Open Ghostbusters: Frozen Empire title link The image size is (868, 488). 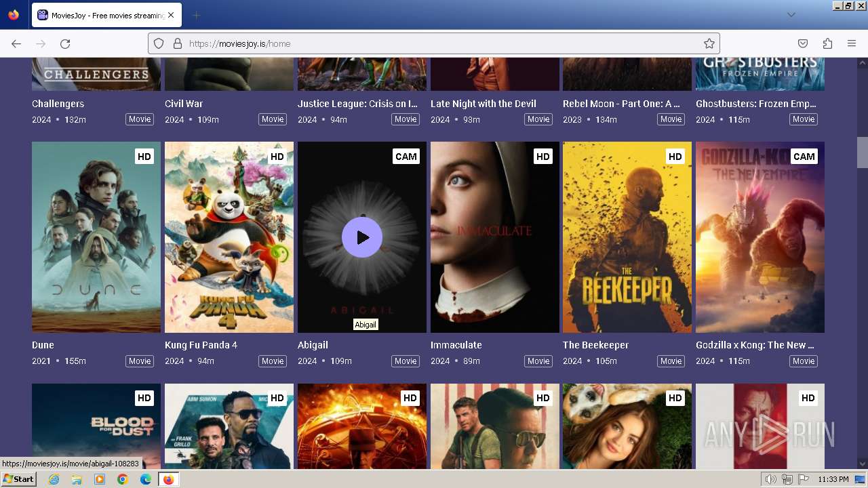pos(756,104)
